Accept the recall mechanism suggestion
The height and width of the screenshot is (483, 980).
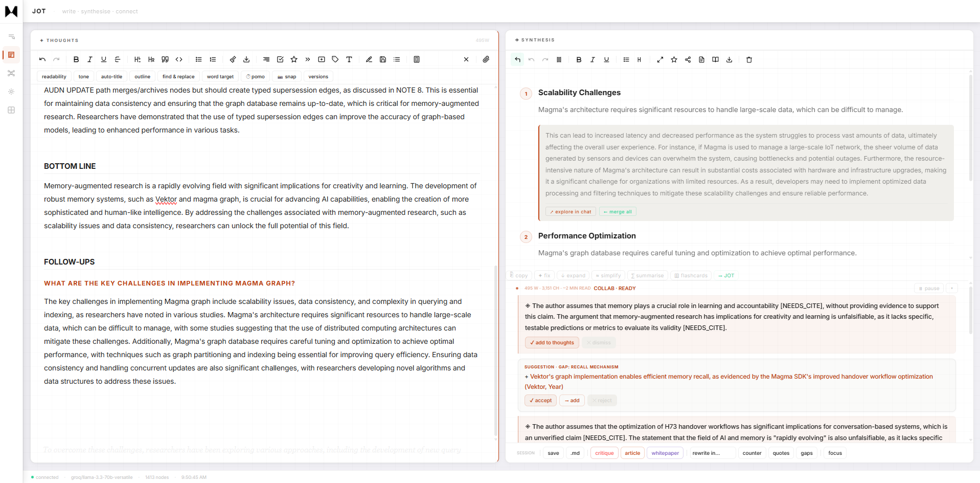pos(541,401)
